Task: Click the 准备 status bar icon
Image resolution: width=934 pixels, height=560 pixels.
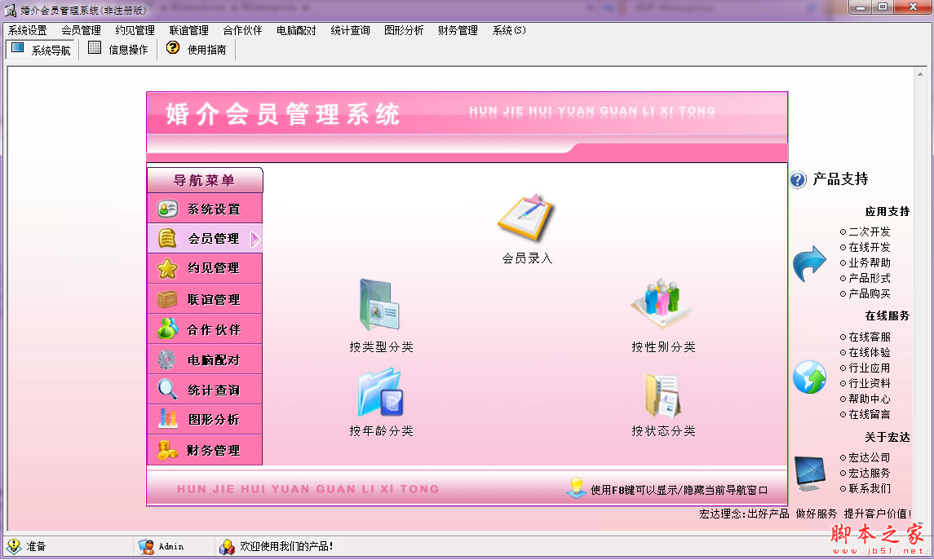Action: click(13, 546)
